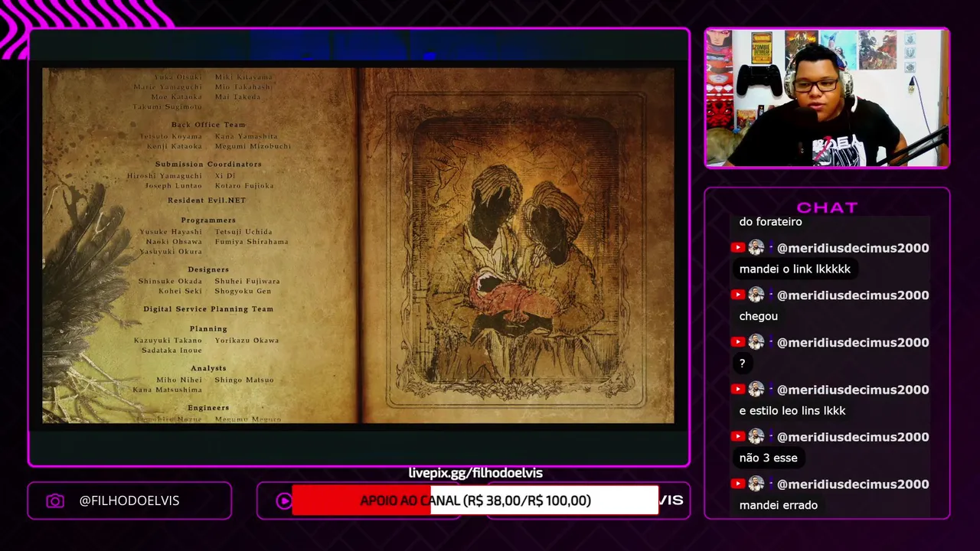Click the 'não 3 esse' chat message
This screenshot has width=980, height=551.
pyautogui.click(x=769, y=458)
